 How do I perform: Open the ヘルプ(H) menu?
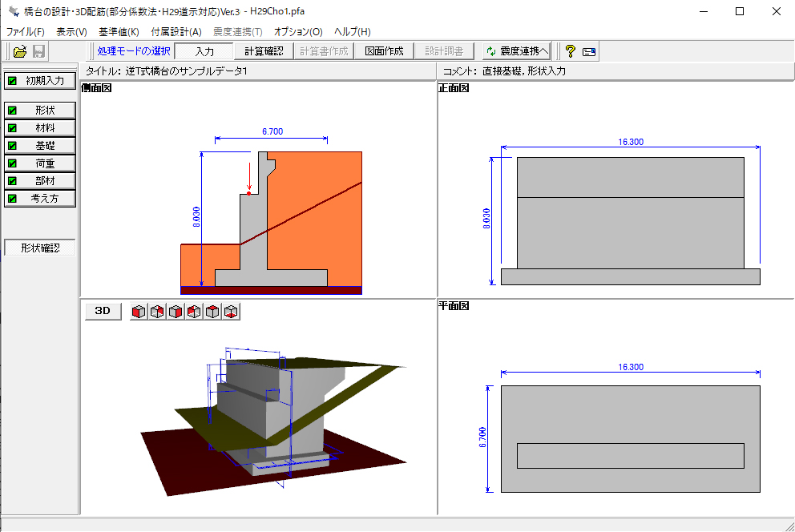(353, 31)
